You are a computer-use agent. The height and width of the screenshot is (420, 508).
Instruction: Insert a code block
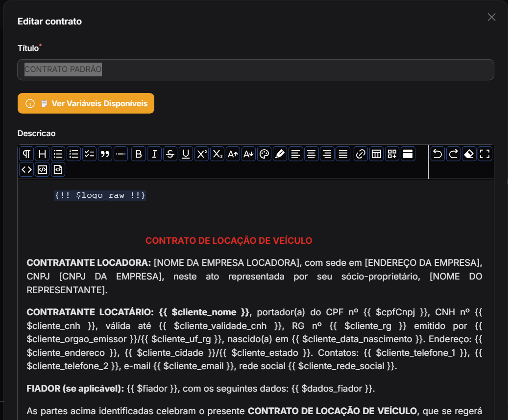pos(42,169)
